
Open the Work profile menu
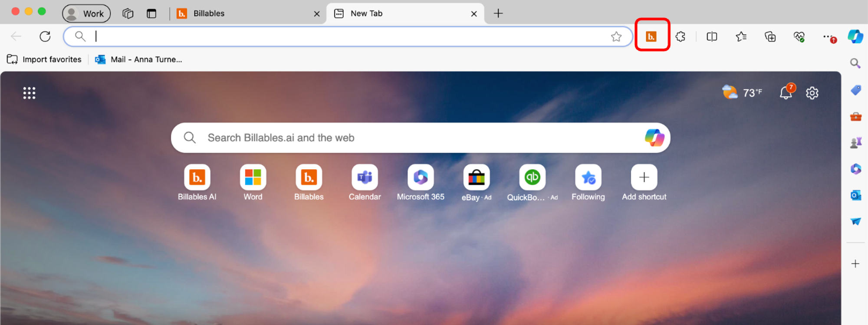[x=86, y=13]
